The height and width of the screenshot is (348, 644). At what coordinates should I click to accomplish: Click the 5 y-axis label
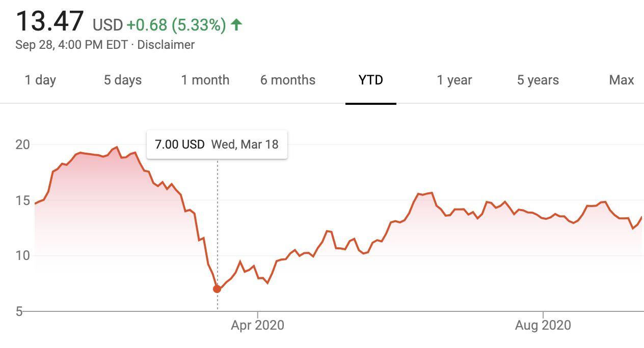pos(19,311)
